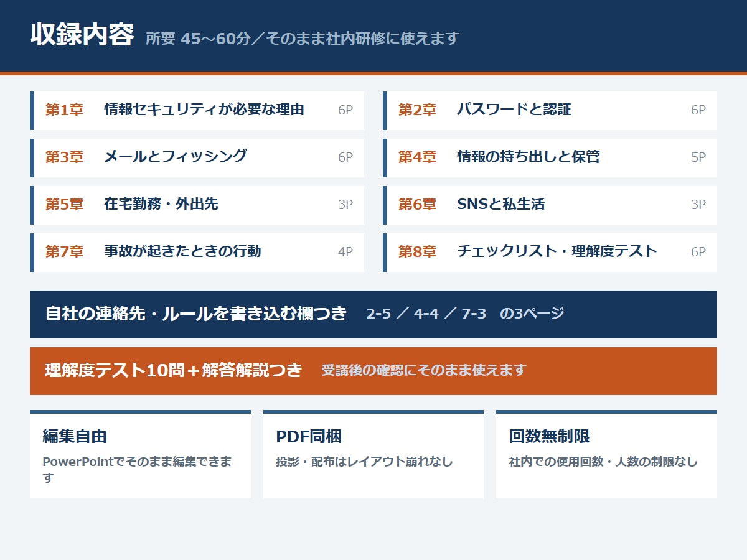
Task: Click the 3P page count of 第5章
Action: (345, 205)
